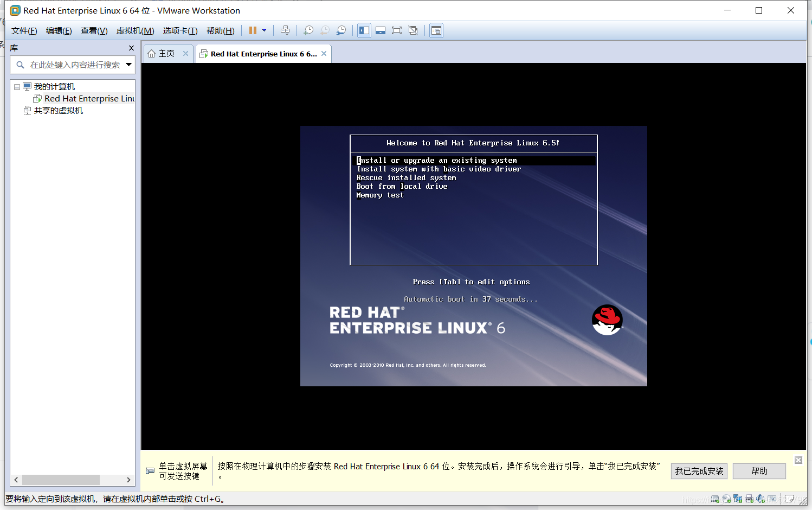Image resolution: width=812 pixels, height=510 pixels.
Task: Open the library search filter dropdown
Action: pos(129,65)
